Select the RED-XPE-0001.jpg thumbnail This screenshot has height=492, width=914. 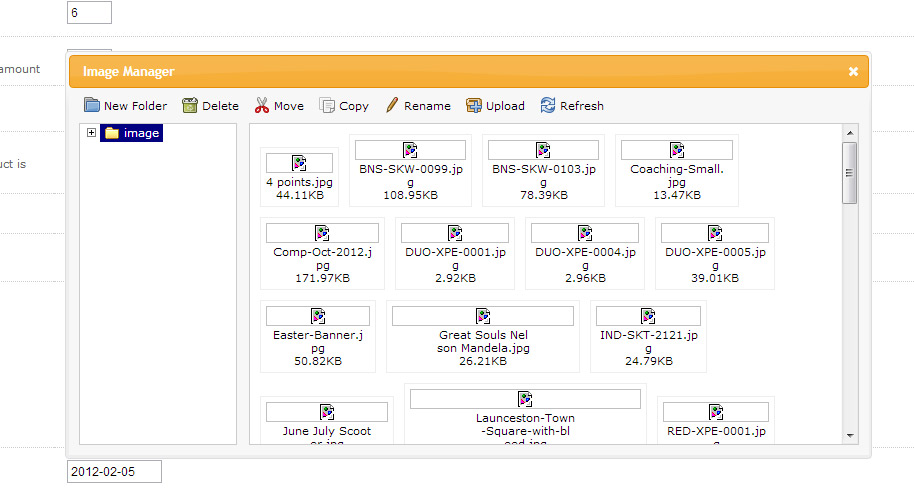pyautogui.click(x=716, y=412)
